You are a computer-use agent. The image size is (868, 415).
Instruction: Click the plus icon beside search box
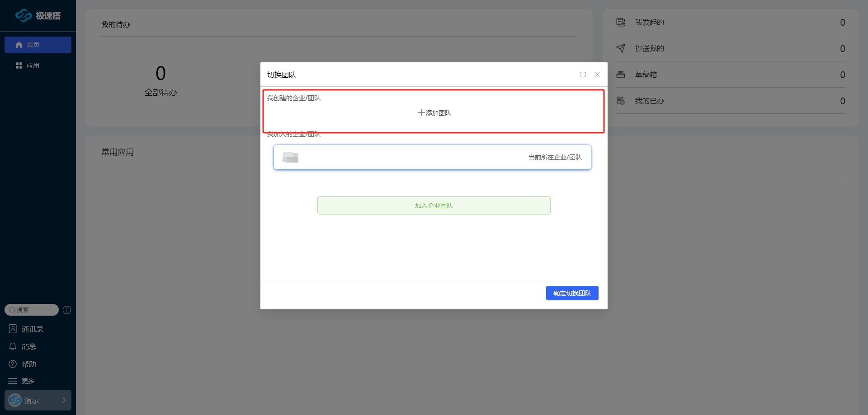(x=67, y=310)
